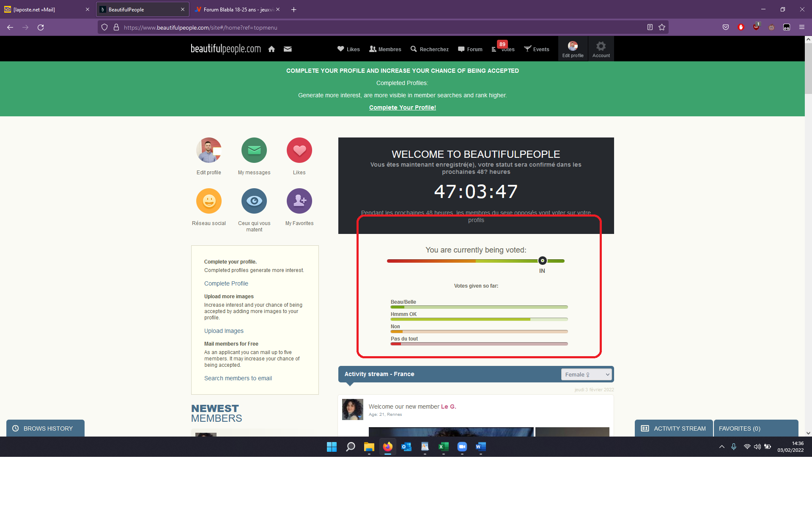Click the red Likes heart circle

[x=299, y=150]
